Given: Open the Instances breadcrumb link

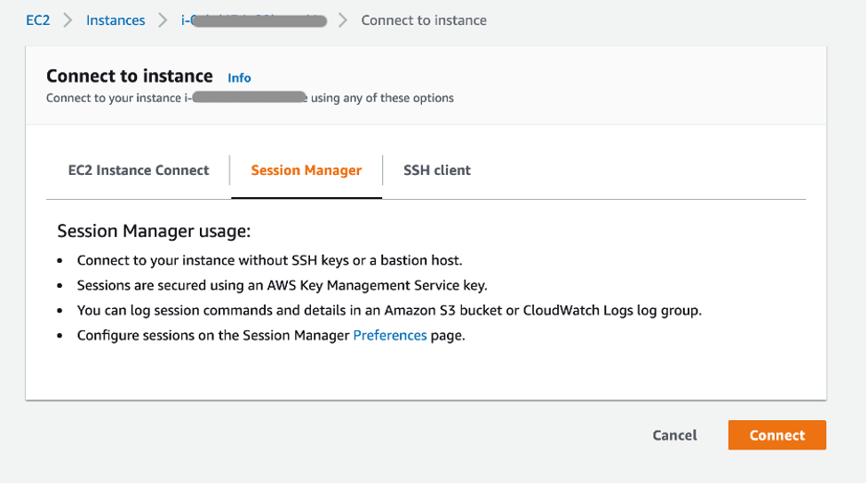Looking at the screenshot, I should click(115, 20).
